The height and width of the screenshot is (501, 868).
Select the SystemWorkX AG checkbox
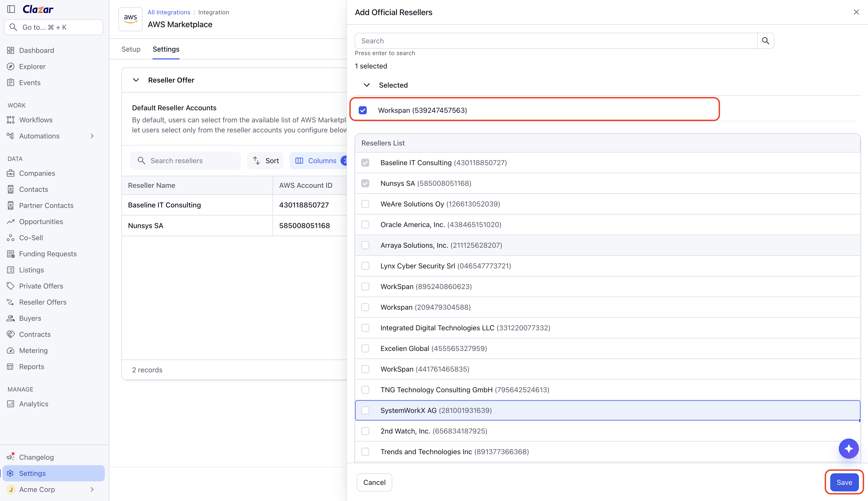point(365,411)
